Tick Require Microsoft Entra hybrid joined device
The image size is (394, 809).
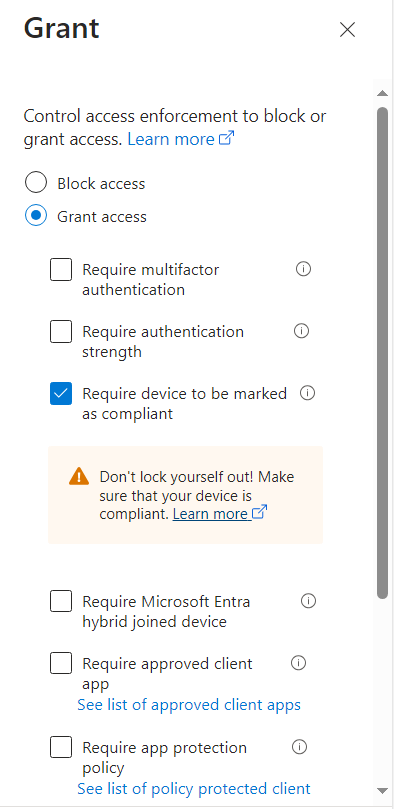pyautogui.click(x=61, y=602)
